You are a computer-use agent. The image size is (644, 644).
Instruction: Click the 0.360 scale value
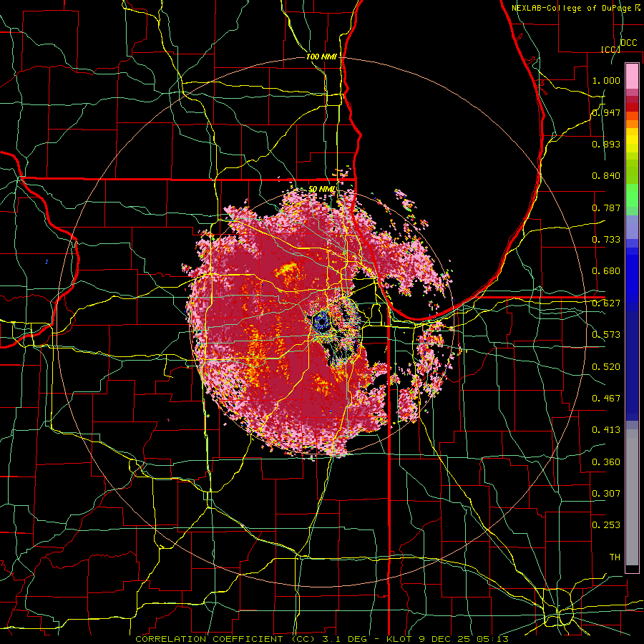(606, 462)
